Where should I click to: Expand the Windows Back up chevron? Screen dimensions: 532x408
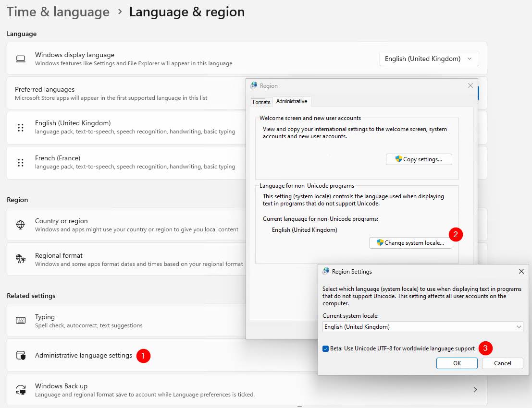pyautogui.click(x=475, y=390)
